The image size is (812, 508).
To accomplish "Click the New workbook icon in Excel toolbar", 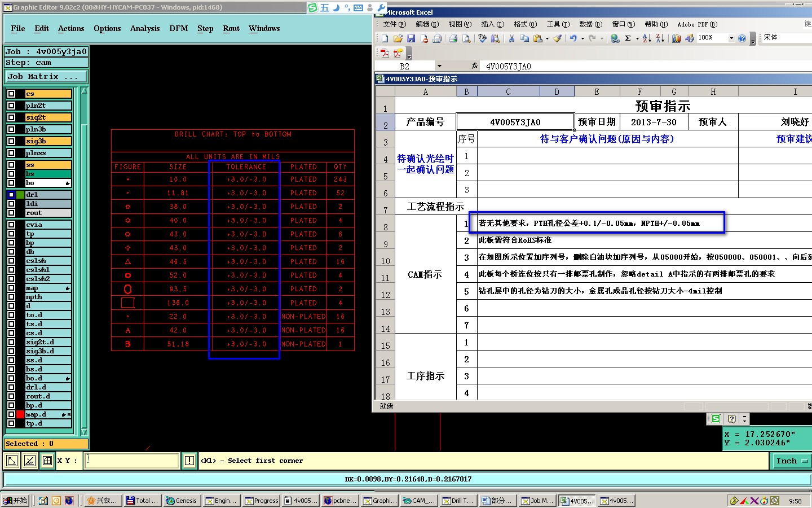I will [x=385, y=38].
